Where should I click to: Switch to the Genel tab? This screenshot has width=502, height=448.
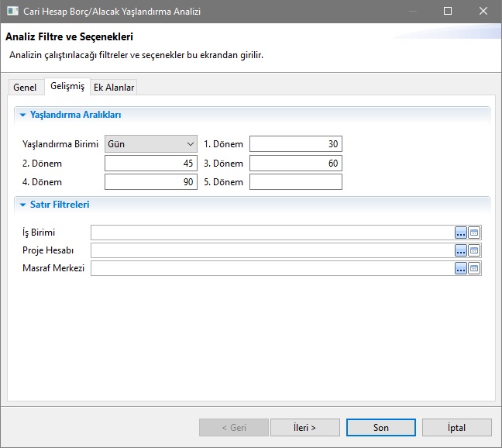(x=25, y=88)
